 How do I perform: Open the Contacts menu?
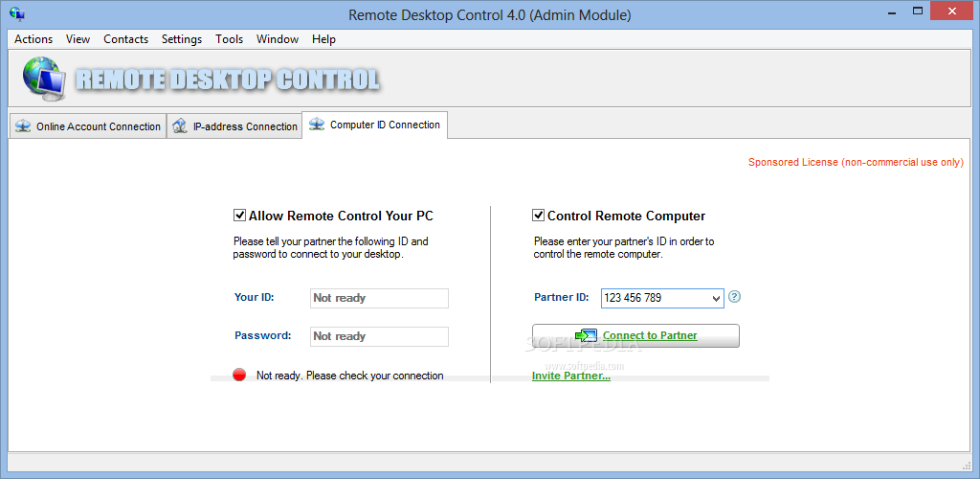[125, 38]
